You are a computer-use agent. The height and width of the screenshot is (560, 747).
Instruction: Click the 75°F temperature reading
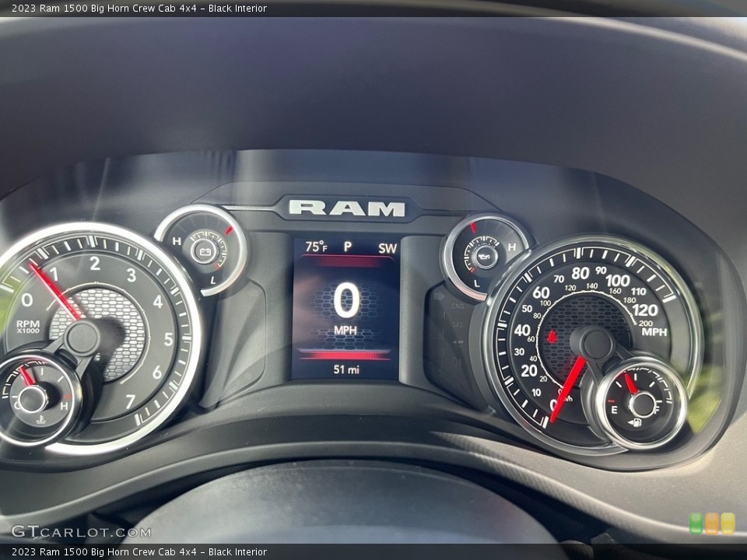[317, 247]
